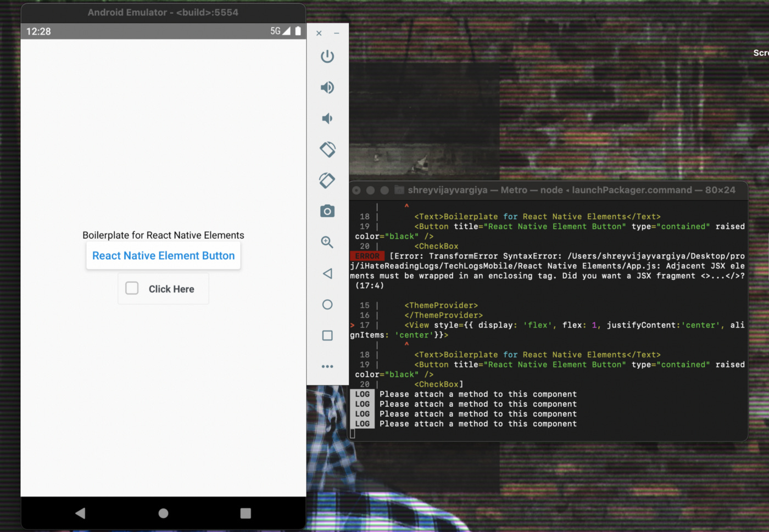Click the terminal window minimize dot
Viewport: 769px width, 532px height.
[x=371, y=191]
